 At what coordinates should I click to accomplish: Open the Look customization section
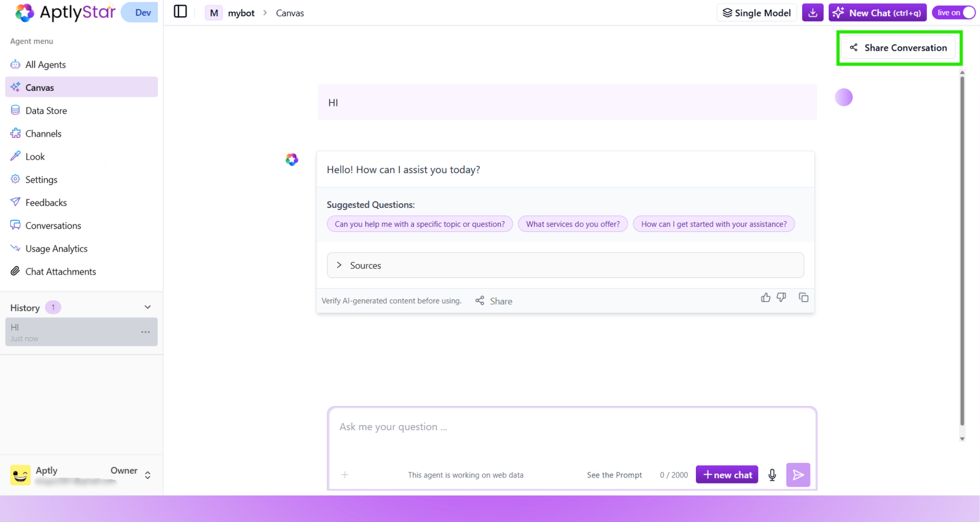pyautogui.click(x=34, y=156)
